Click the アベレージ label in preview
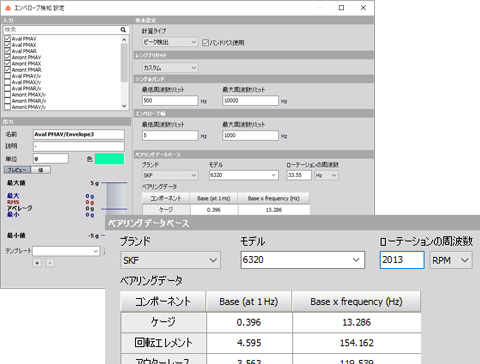Viewport: 480px width, 364px height. (x=20, y=208)
